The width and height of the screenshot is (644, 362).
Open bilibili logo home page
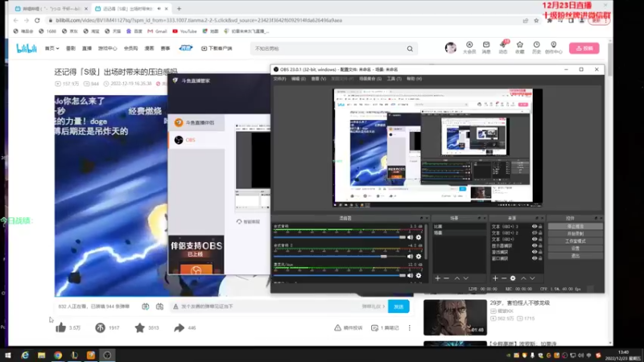(x=27, y=48)
